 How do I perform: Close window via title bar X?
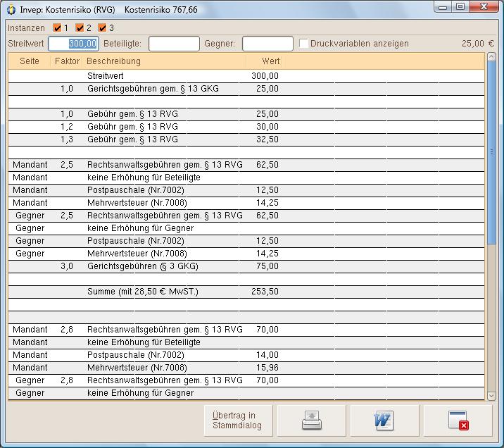[484, 7]
